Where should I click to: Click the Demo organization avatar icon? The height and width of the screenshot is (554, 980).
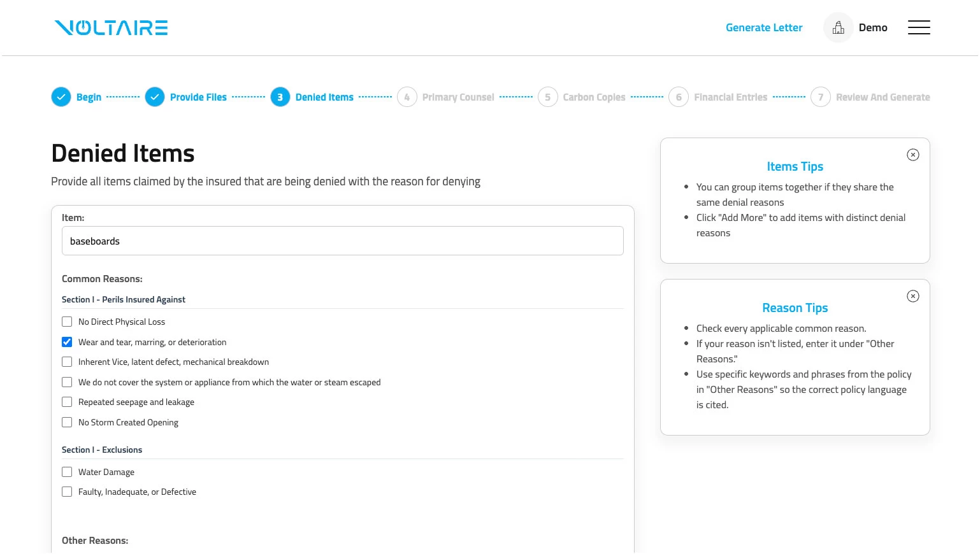(x=839, y=27)
